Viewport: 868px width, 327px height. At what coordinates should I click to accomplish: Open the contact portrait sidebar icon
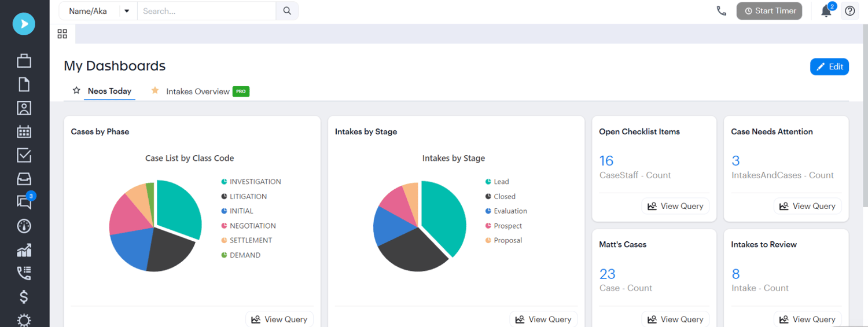click(x=24, y=108)
